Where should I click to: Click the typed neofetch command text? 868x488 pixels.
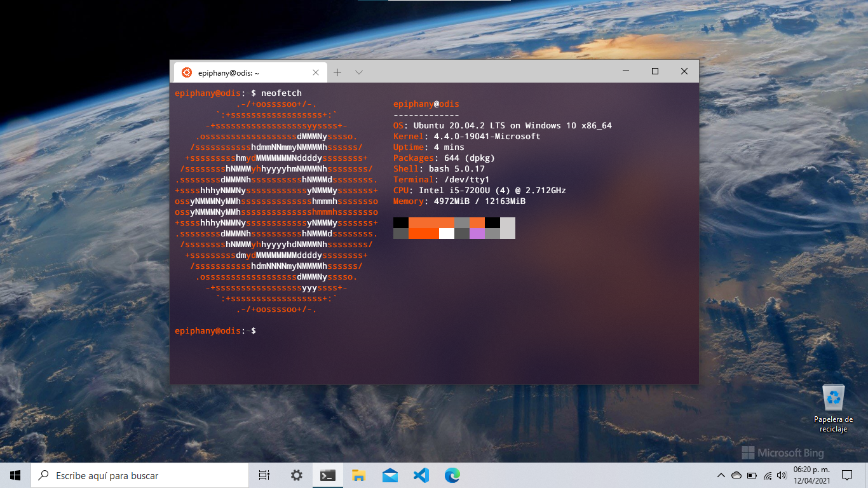click(x=281, y=93)
